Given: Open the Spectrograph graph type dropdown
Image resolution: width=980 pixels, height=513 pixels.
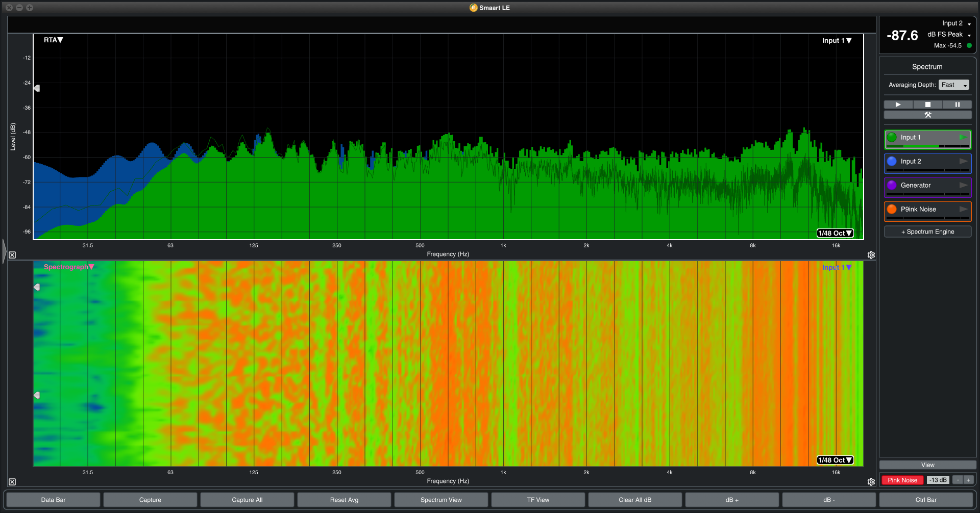Looking at the screenshot, I should point(69,267).
